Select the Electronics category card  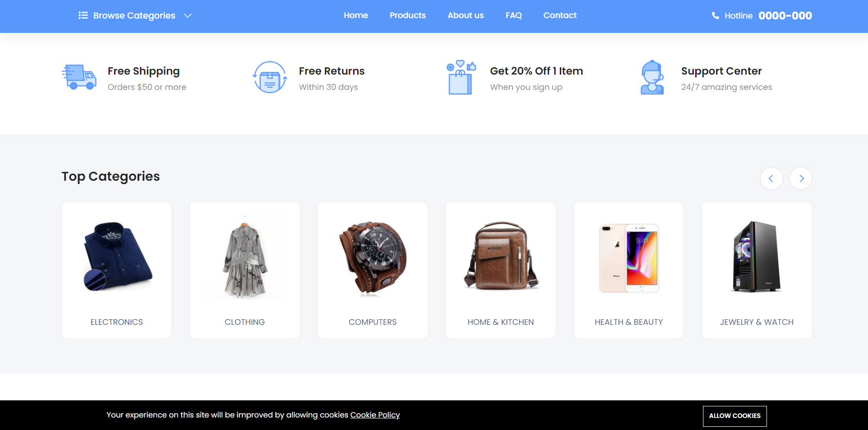pyautogui.click(x=117, y=270)
